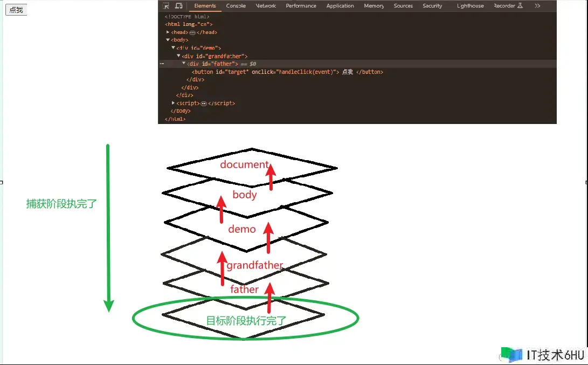Click the 'father' label in the diagram

pos(244,289)
